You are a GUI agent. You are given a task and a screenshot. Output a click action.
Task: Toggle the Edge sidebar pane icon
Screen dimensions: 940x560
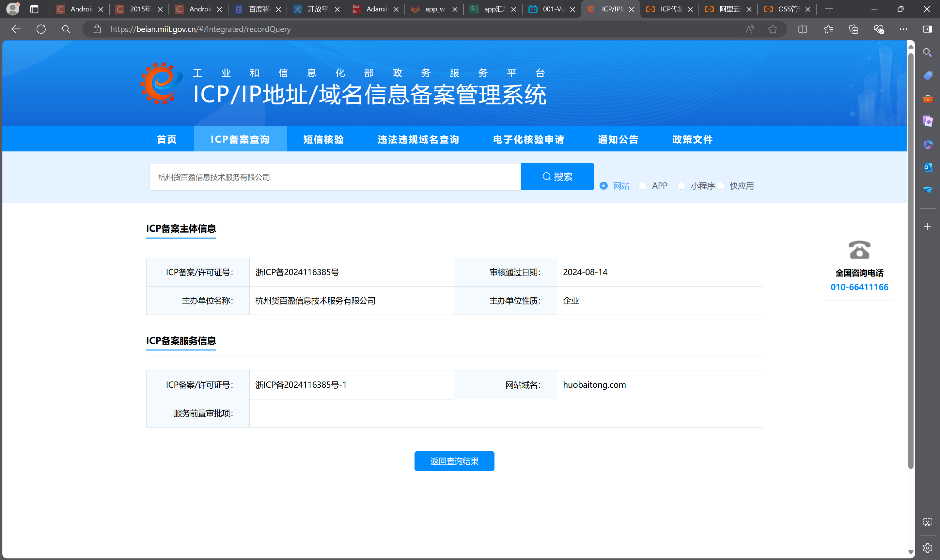pyautogui.click(x=927, y=29)
